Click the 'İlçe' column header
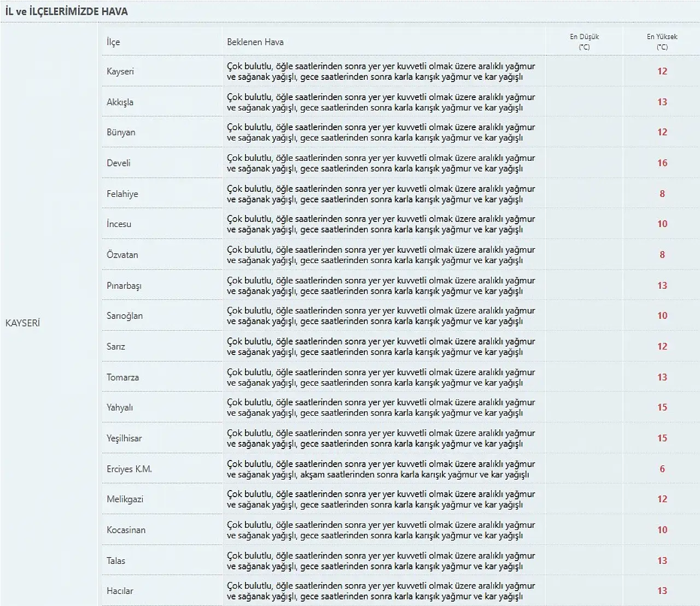700x606 pixels. click(x=113, y=42)
